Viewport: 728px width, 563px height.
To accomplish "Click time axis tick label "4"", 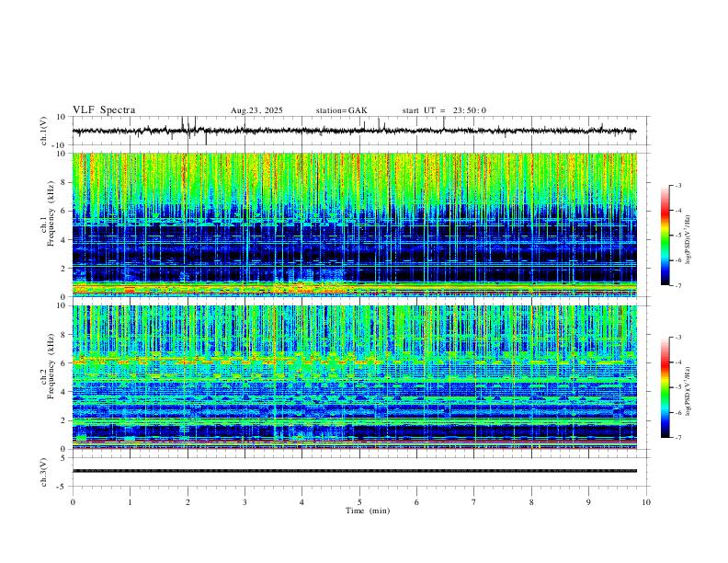I will tap(301, 502).
